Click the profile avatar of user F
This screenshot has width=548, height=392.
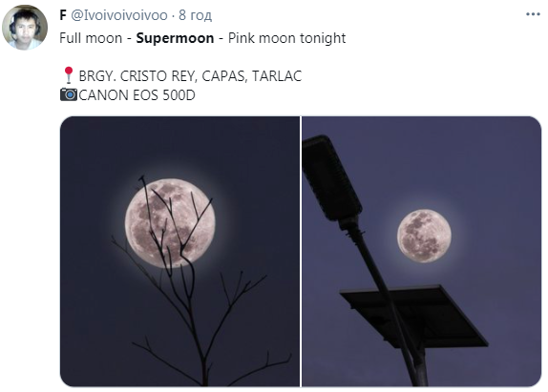point(25,28)
